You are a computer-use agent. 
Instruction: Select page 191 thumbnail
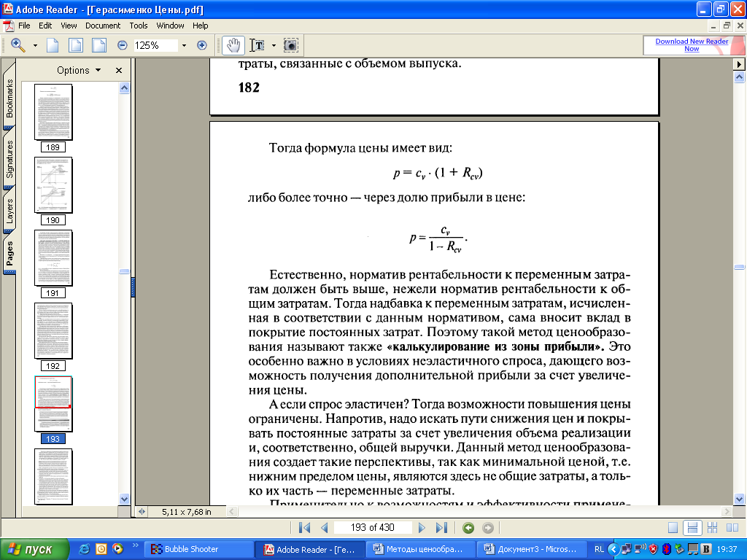(x=53, y=257)
